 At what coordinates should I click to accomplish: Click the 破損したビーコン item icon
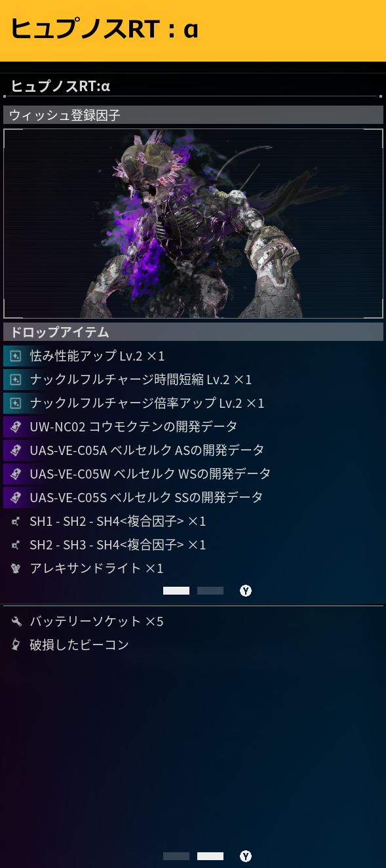(16, 644)
